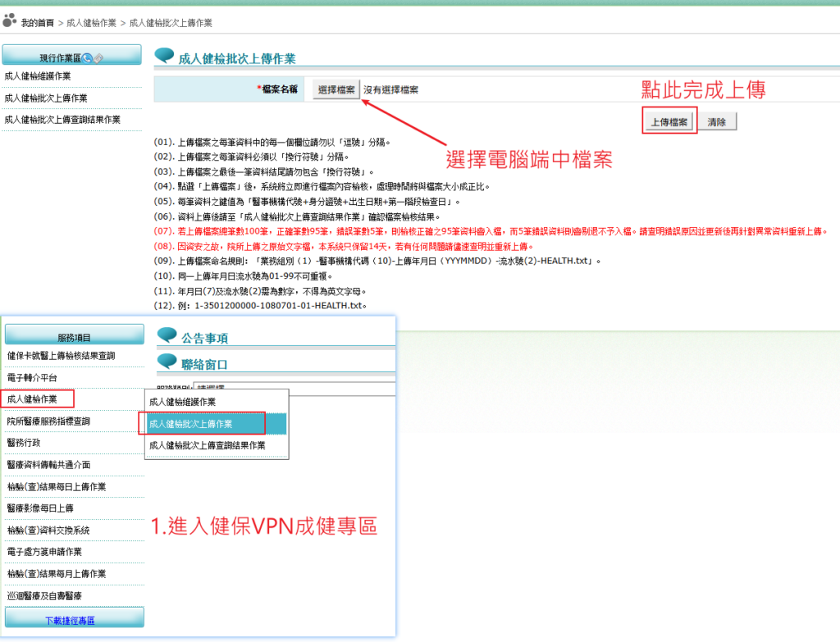840x642 pixels.
Task: Click the 上傳檔案 upload button
Action: pyautogui.click(x=669, y=121)
